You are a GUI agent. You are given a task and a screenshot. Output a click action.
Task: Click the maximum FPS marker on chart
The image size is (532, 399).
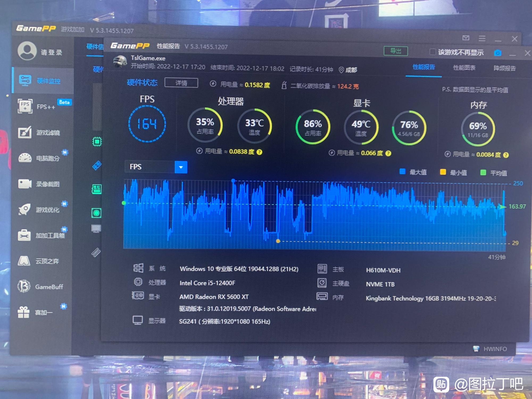coord(233,181)
